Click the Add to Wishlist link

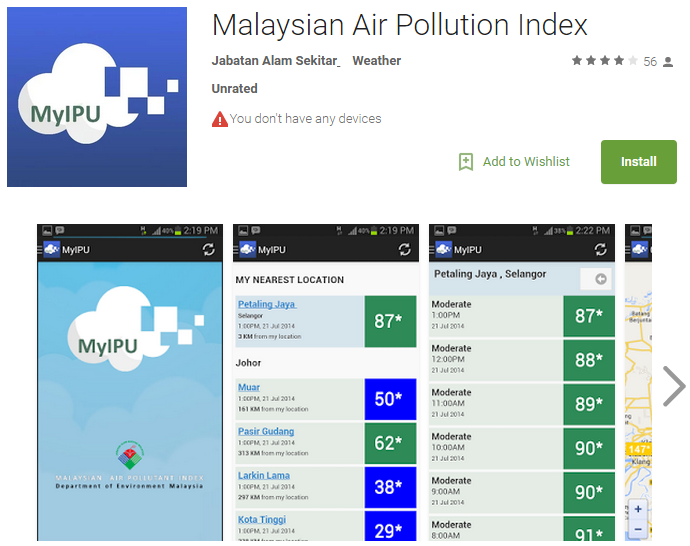click(526, 162)
